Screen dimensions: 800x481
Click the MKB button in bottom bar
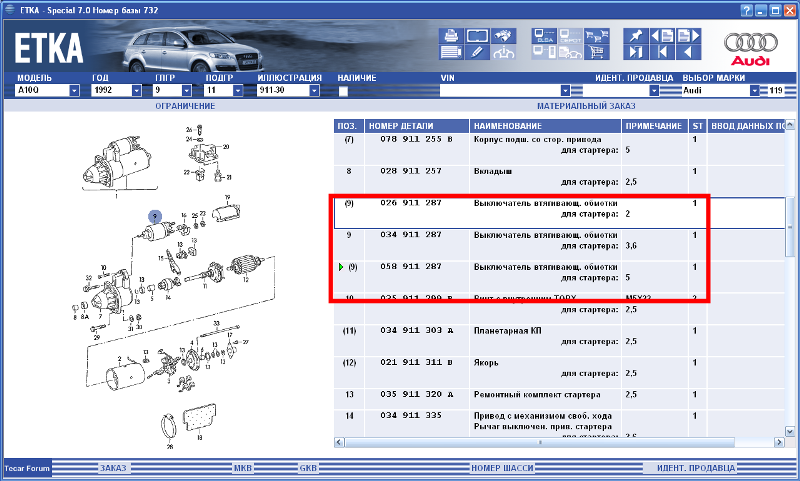point(243,468)
